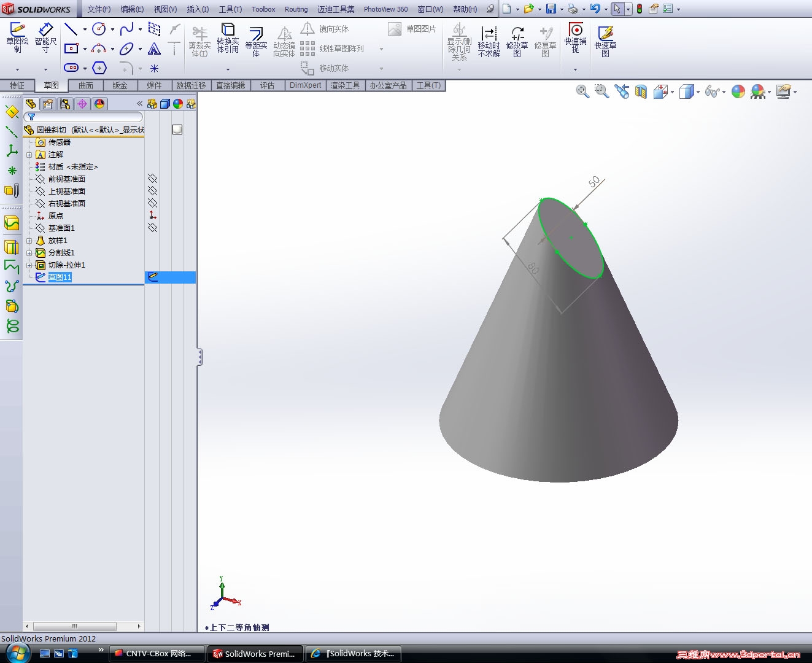The height and width of the screenshot is (663, 812).
Task: Toggle visibility of 右视基准面 in display pane
Action: coord(152,203)
